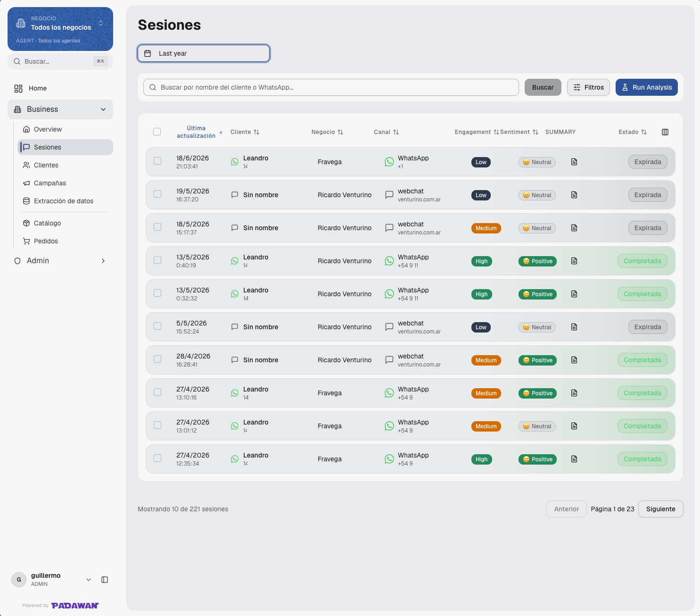Open the Negocio business selector dropdown
Viewport: 700px width, 616px height.
pos(60,29)
